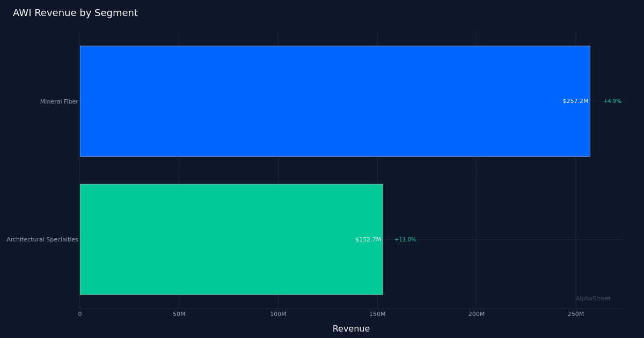
Task: Click the AlphaStreet watermark
Action: [x=593, y=298]
